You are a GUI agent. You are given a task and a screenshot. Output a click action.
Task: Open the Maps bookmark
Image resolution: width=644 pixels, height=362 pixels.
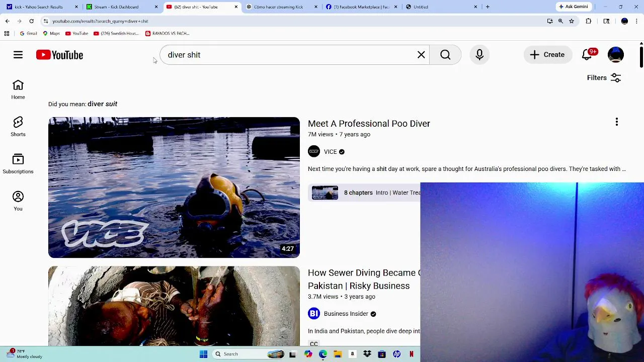[x=51, y=33]
